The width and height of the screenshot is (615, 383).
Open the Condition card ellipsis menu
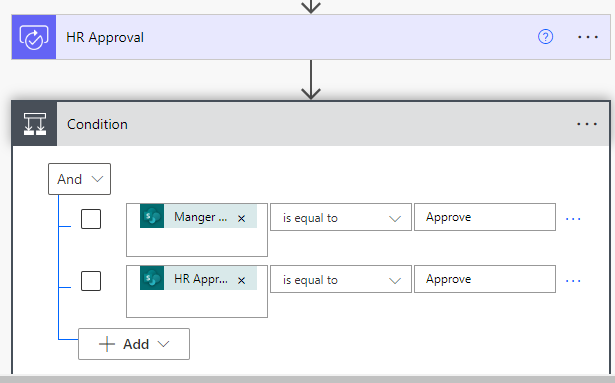pos(587,124)
